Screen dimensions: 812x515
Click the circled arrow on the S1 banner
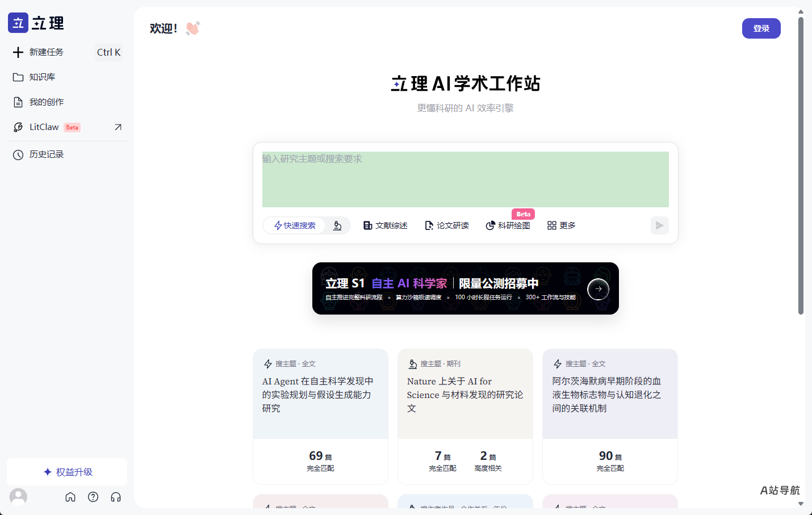tap(598, 289)
